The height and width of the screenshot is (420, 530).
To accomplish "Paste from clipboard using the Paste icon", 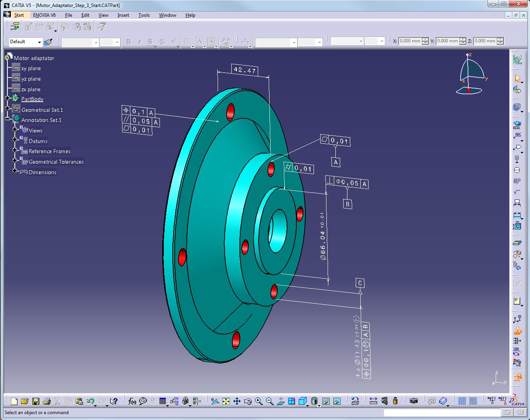I will [79, 401].
